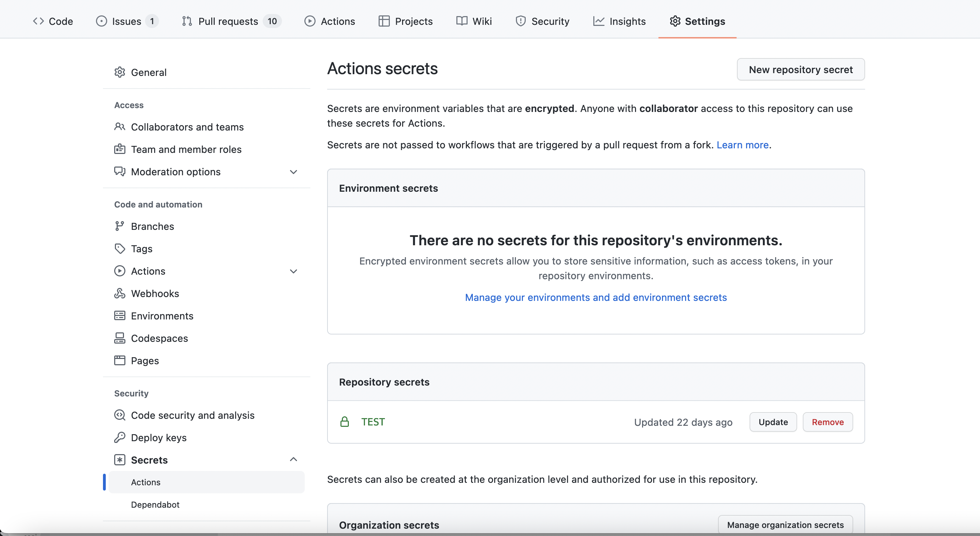Open the Tags settings via its tag icon

(119, 248)
